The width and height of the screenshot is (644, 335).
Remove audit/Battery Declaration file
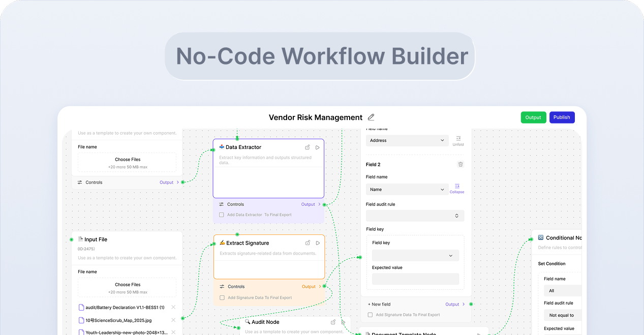(173, 307)
